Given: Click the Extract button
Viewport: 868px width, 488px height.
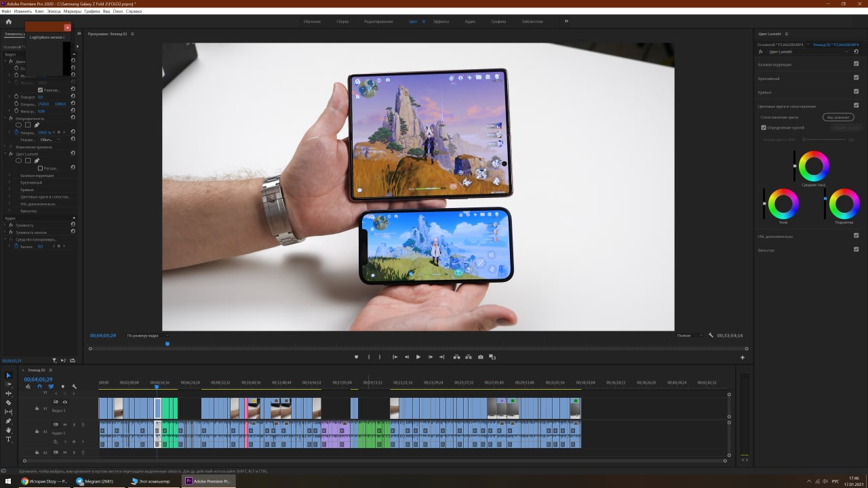Looking at the screenshot, I should pos(468,357).
